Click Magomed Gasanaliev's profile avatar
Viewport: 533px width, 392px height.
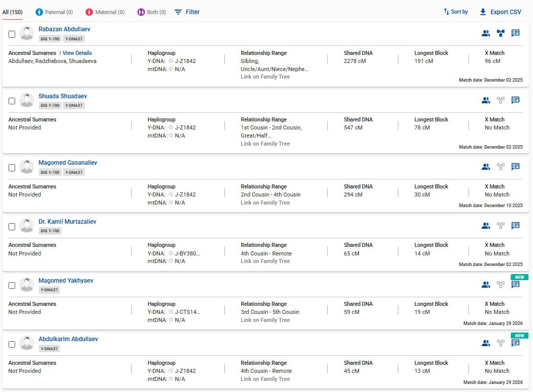(27, 167)
